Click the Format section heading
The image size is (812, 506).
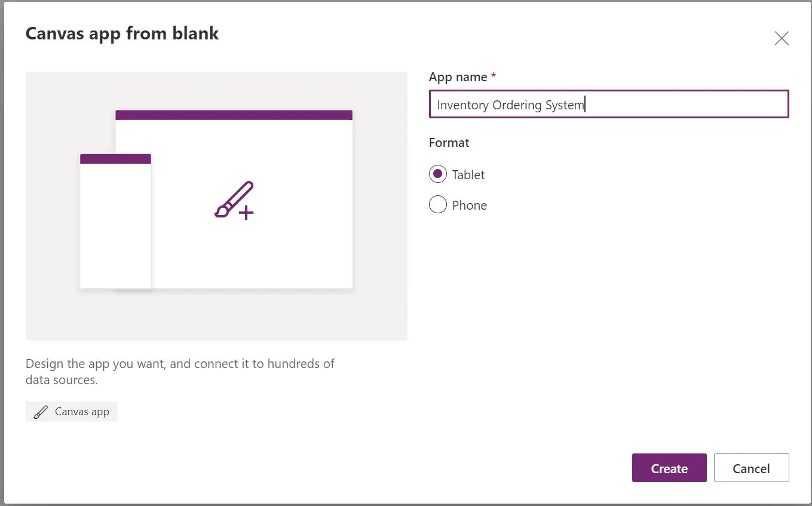(x=449, y=143)
